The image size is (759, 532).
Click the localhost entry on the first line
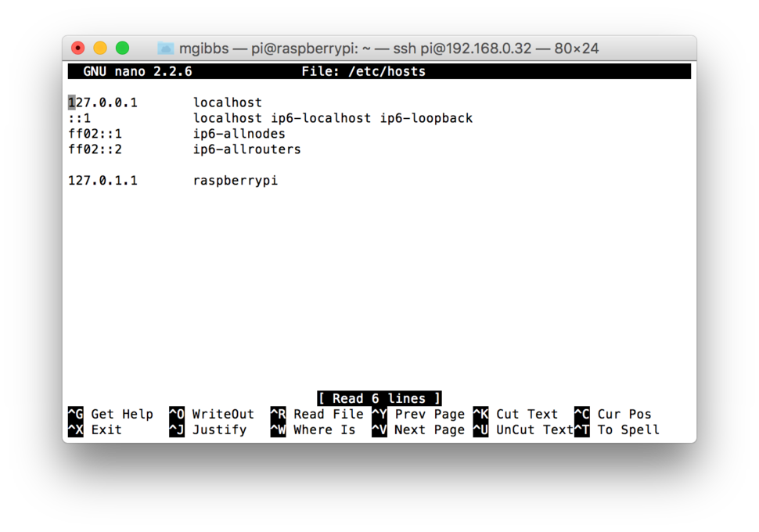click(227, 102)
